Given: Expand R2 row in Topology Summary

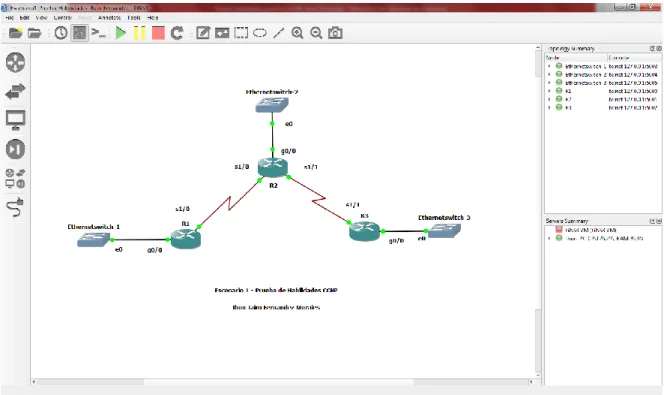Looking at the screenshot, I should click(x=550, y=99).
